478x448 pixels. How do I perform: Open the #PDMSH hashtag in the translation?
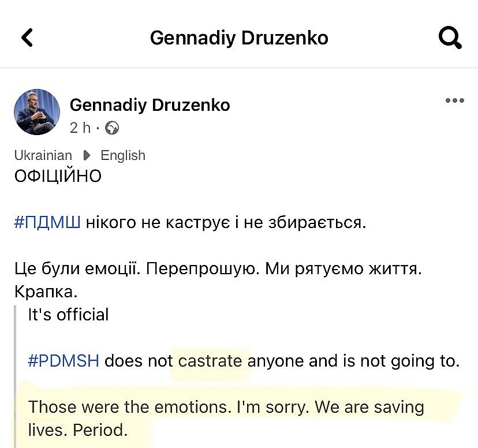pos(64,361)
